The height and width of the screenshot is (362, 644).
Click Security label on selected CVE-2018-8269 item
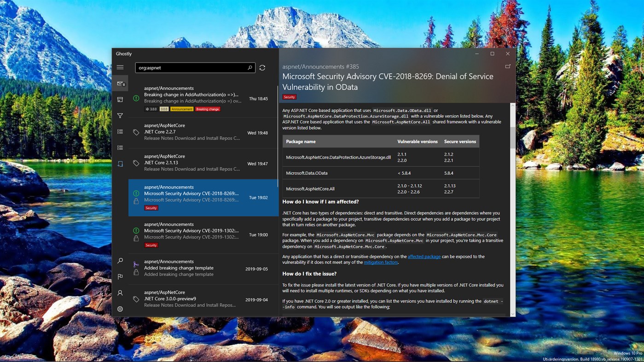pos(151,208)
